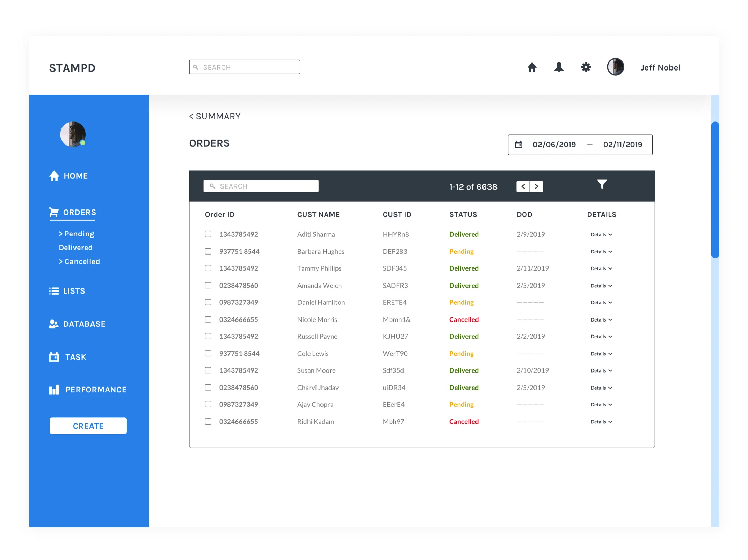
Task: Check the box for Aditi Sharma order
Action: (208, 234)
